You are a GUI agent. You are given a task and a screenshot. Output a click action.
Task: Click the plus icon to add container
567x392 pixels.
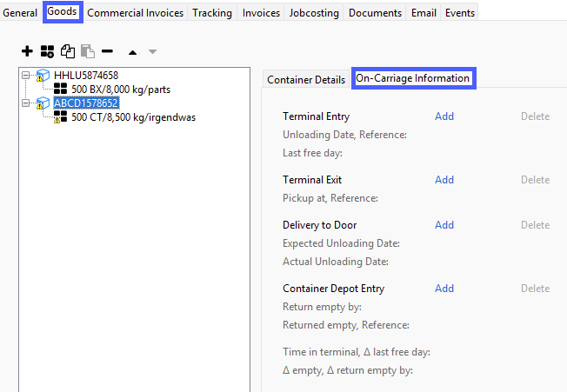pos(27,52)
